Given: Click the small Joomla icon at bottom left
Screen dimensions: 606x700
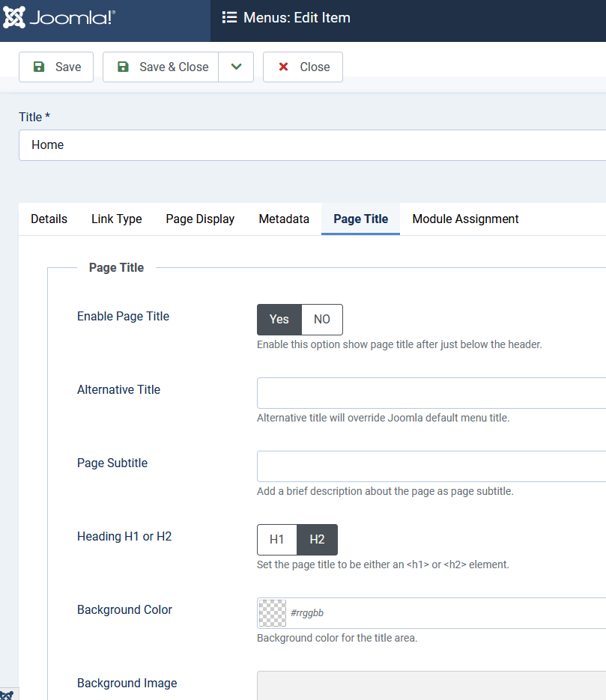Looking at the screenshot, I should pos(7,695).
